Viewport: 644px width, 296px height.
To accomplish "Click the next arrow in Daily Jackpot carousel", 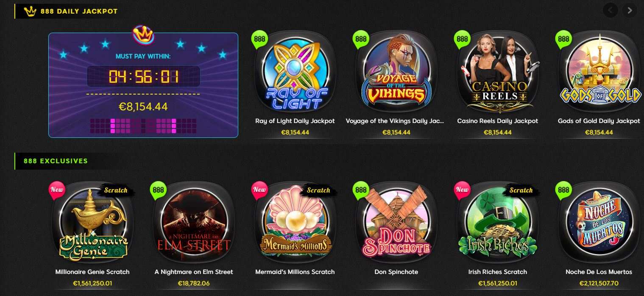I will (630, 10).
